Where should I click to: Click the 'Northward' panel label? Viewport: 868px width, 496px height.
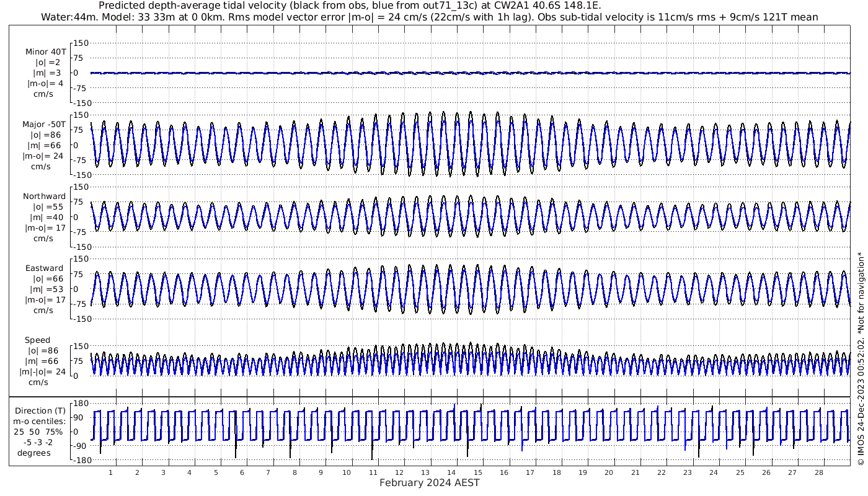pyautogui.click(x=45, y=197)
